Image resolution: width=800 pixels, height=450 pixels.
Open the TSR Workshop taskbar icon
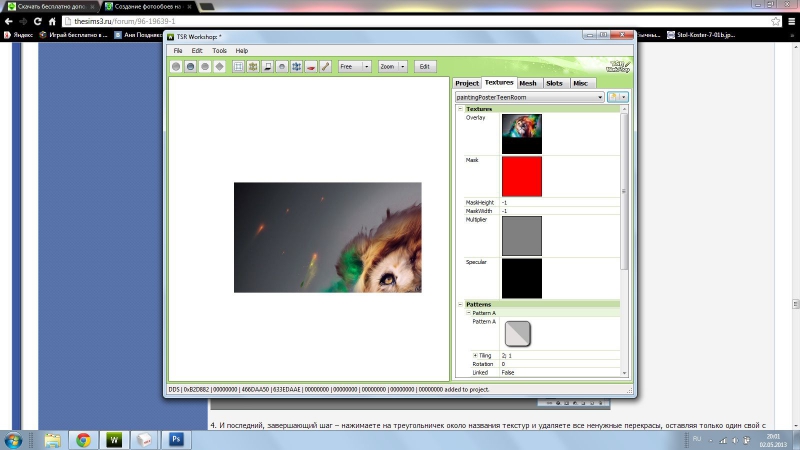114,440
